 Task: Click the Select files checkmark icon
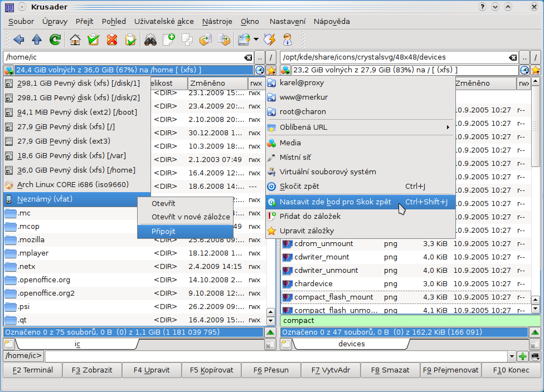tap(93, 40)
